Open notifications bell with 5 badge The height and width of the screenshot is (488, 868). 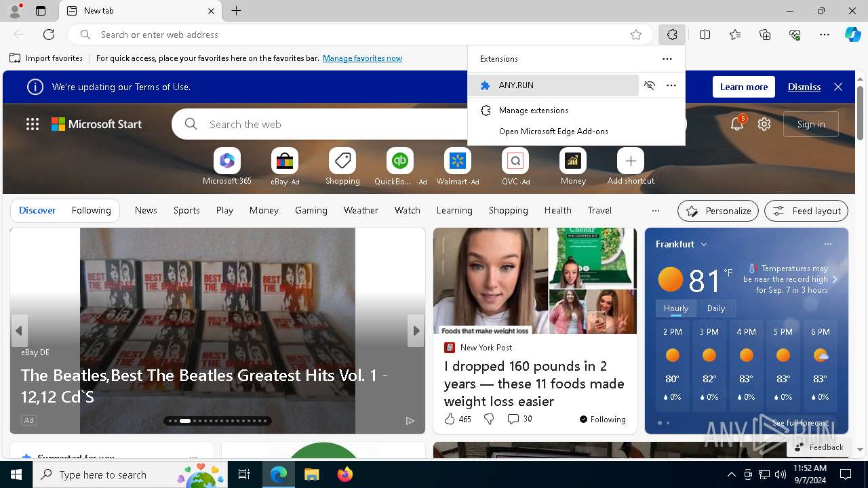[x=737, y=123]
